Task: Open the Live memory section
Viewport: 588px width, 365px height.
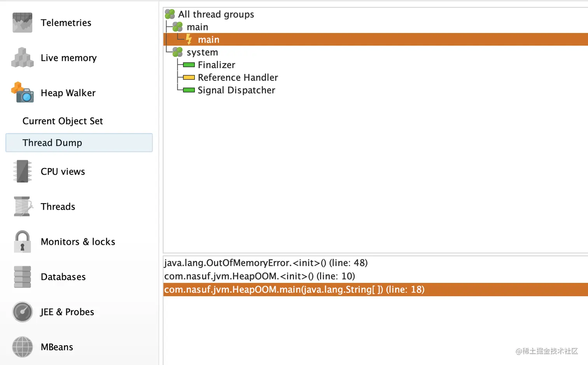Action: pyautogui.click(x=69, y=58)
